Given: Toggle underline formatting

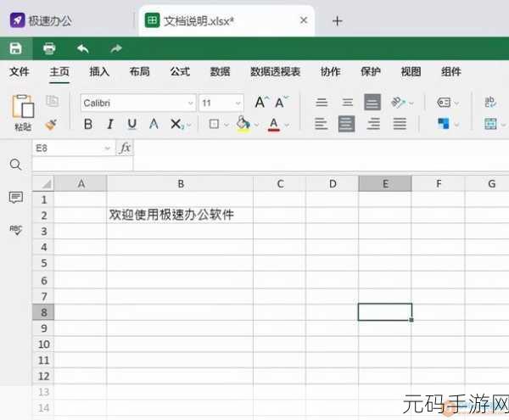Looking at the screenshot, I should [131, 124].
